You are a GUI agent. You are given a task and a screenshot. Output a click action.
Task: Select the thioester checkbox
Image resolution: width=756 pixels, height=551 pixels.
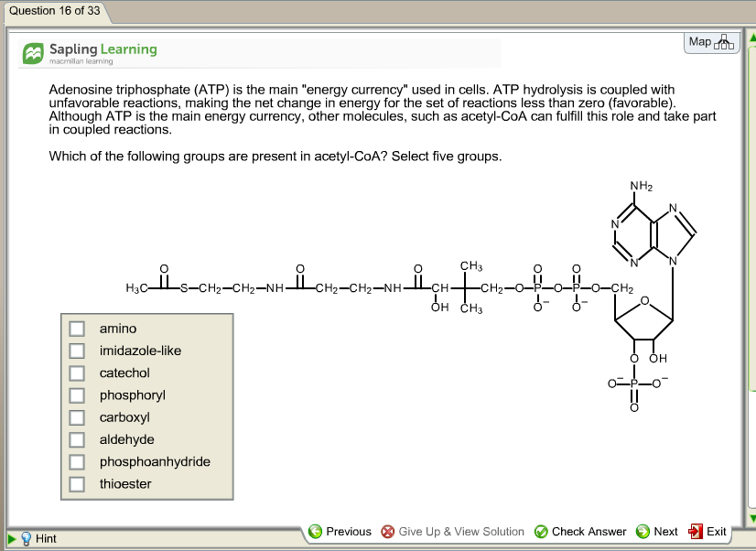(77, 484)
